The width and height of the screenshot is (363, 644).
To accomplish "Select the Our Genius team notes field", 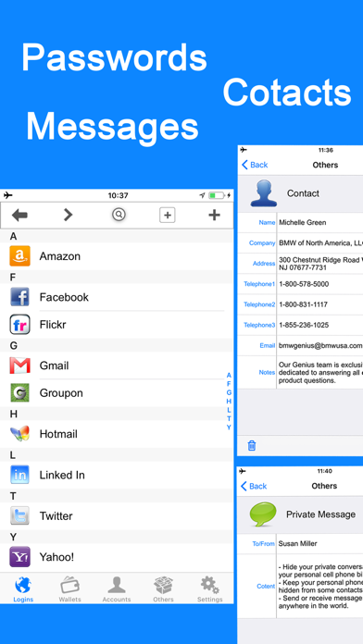I will pyautogui.click(x=319, y=372).
